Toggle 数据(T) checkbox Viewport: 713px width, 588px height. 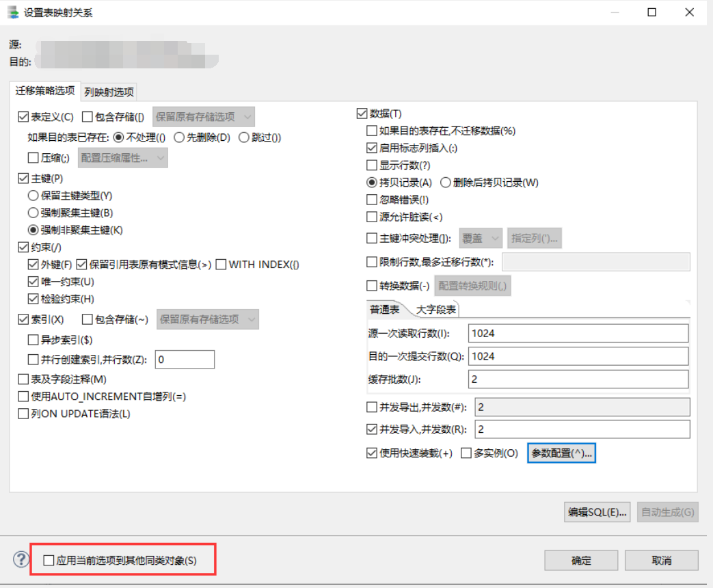point(362,113)
